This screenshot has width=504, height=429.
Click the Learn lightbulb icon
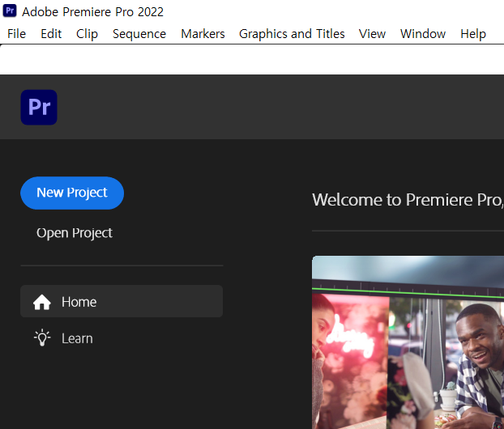pyautogui.click(x=42, y=338)
